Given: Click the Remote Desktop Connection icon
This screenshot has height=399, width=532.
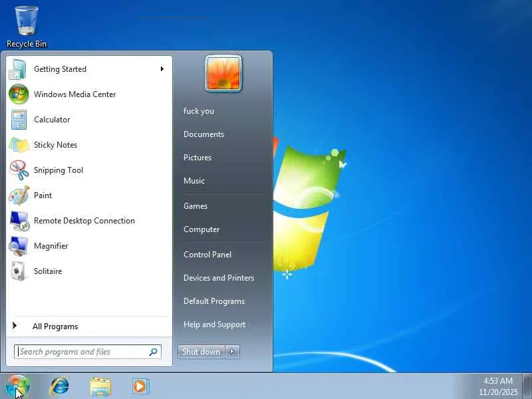Looking at the screenshot, I should [x=19, y=221].
